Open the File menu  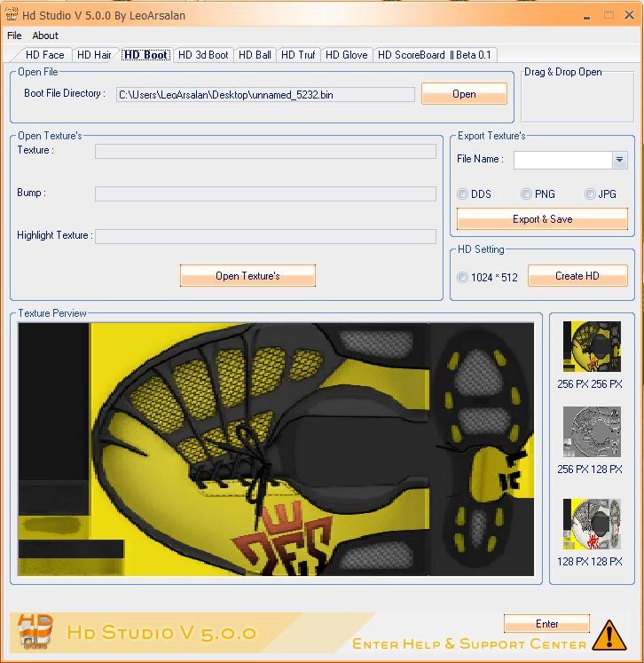14,36
